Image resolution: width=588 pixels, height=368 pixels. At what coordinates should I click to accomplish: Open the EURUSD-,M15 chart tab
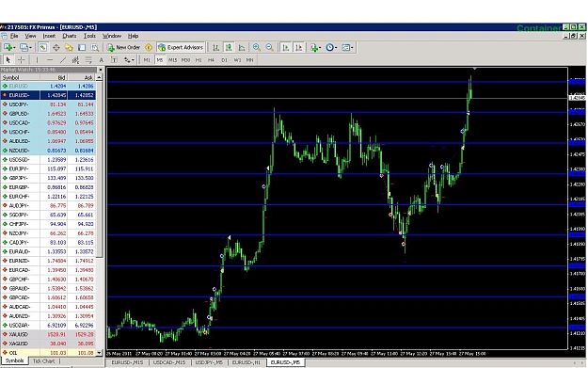[x=127, y=362]
